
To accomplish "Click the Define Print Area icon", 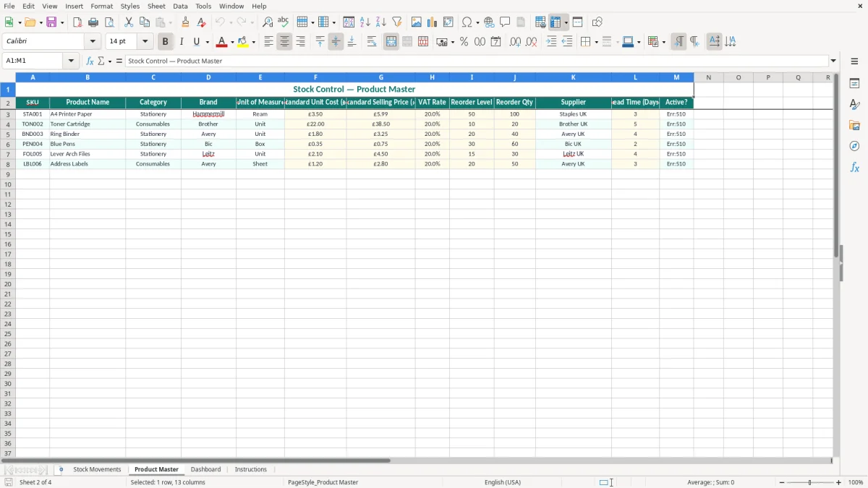I will pyautogui.click(x=540, y=22).
